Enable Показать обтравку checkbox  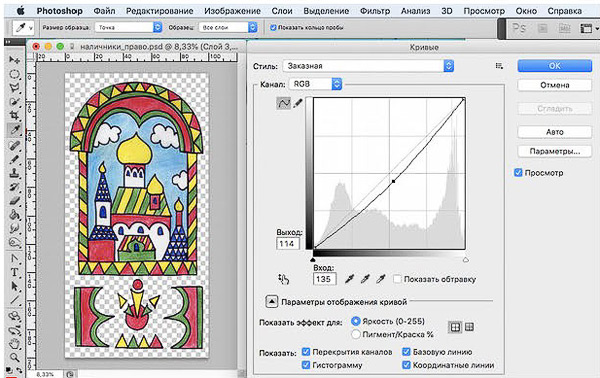(x=397, y=279)
